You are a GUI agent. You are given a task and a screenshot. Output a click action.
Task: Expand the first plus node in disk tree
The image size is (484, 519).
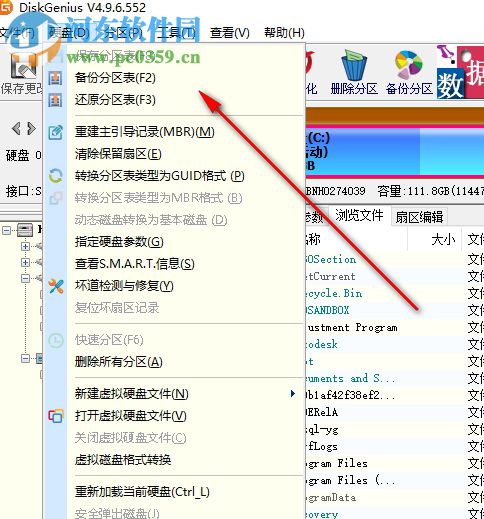[x=25, y=246]
